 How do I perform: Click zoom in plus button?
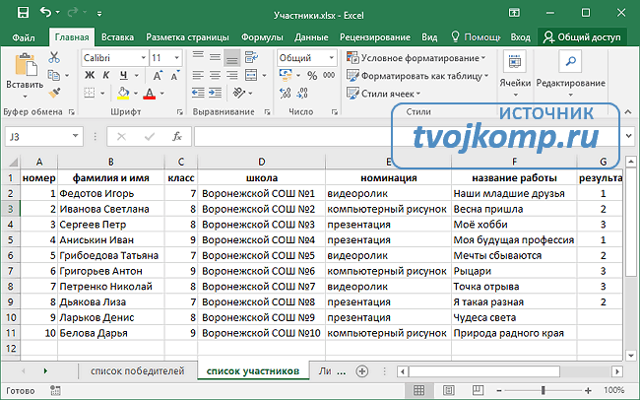[588, 391]
